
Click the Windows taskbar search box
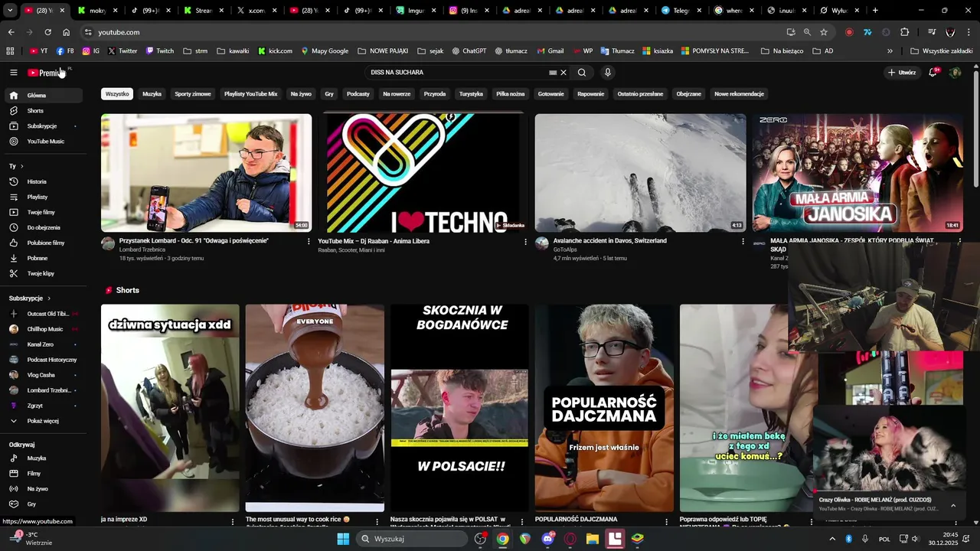point(413,539)
